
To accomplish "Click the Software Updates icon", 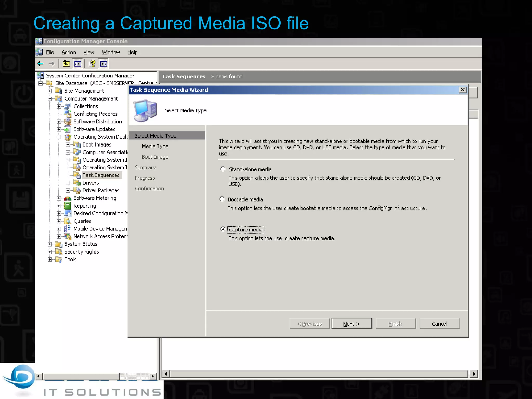I will [x=67, y=129].
